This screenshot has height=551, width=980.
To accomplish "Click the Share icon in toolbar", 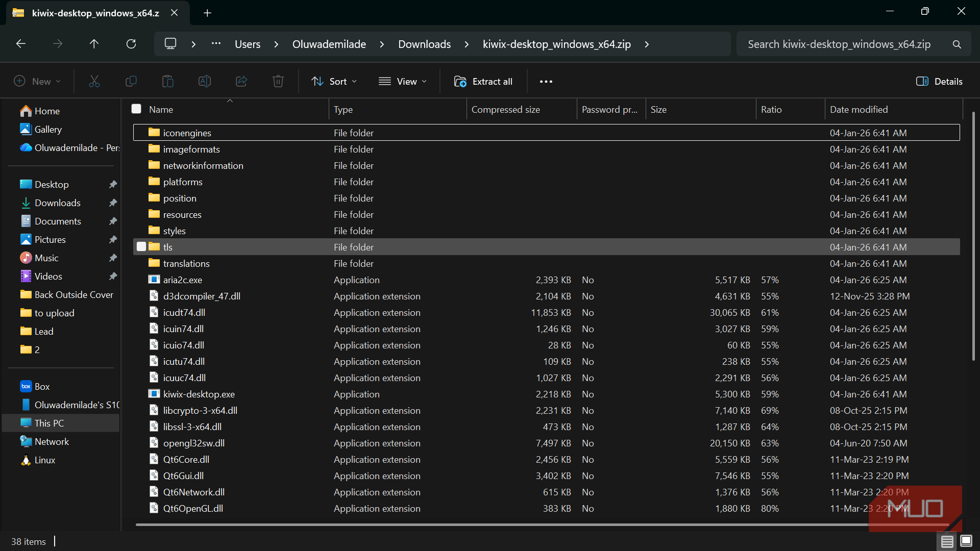I will tap(241, 81).
